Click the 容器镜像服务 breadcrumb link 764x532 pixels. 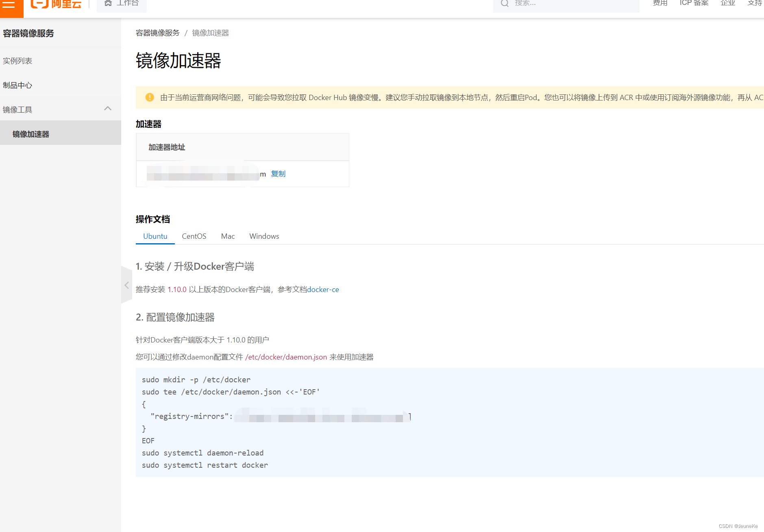click(x=158, y=33)
